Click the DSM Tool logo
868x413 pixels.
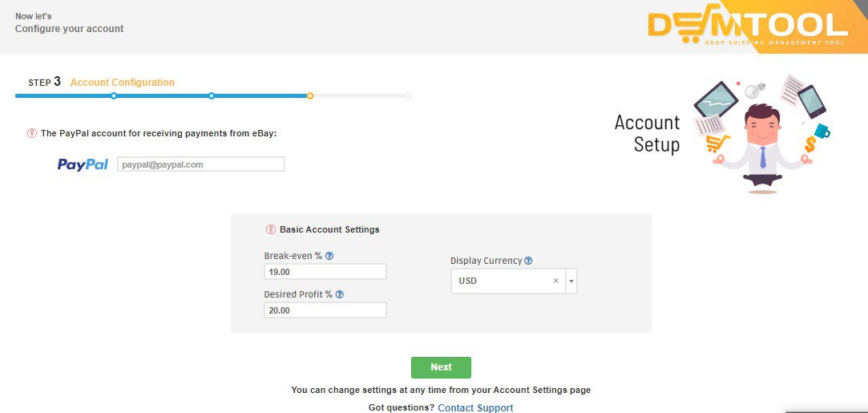point(747,26)
